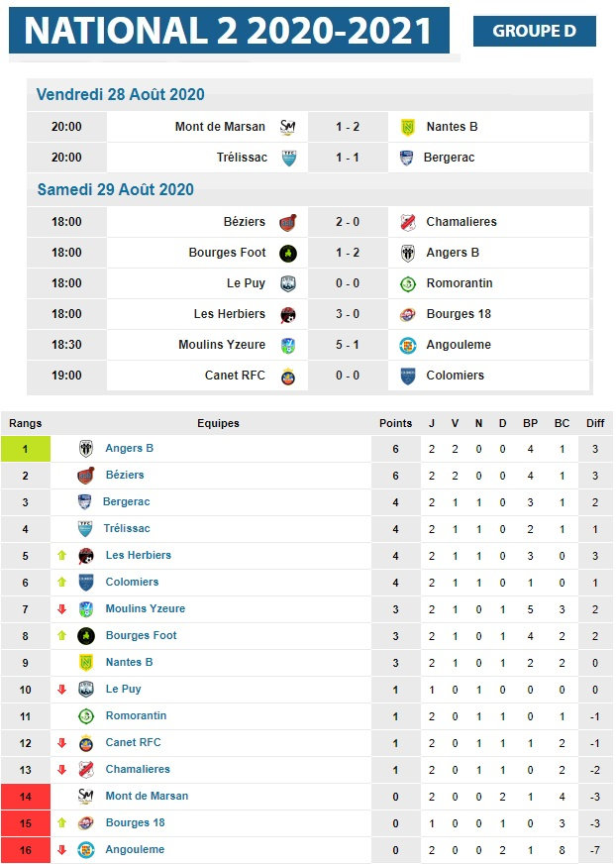The image size is (616, 864).
Task: Open Trélissac team link in standings
Action: point(126,529)
